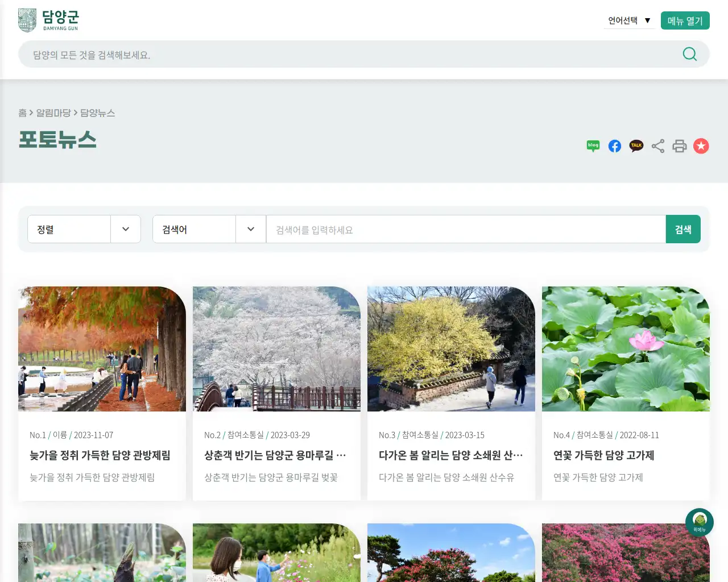
Task: Add this page to favorites via star icon
Action: [701, 145]
